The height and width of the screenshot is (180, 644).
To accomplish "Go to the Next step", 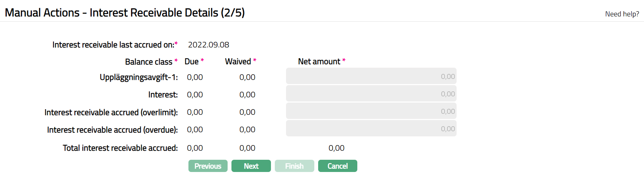I will (251, 166).
